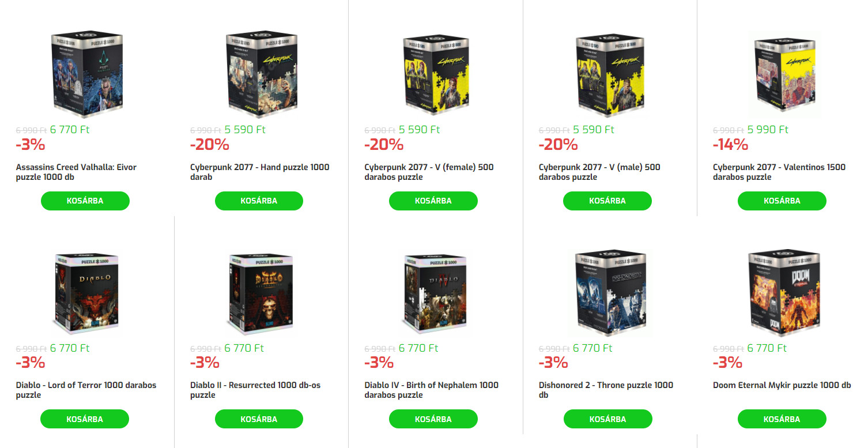Open the Dishonored 2 Throne puzzle image
This screenshot has width=868, height=448.
coord(608,293)
